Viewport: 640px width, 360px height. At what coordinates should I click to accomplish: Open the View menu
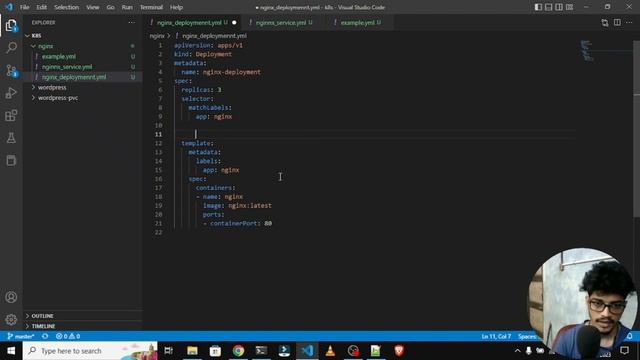tap(93, 7)
